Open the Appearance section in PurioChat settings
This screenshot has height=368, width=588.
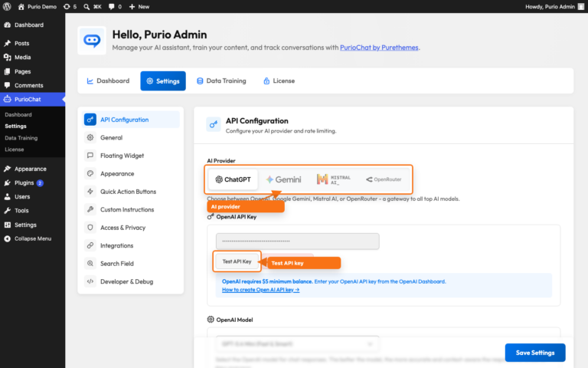(x=130, y=173)
